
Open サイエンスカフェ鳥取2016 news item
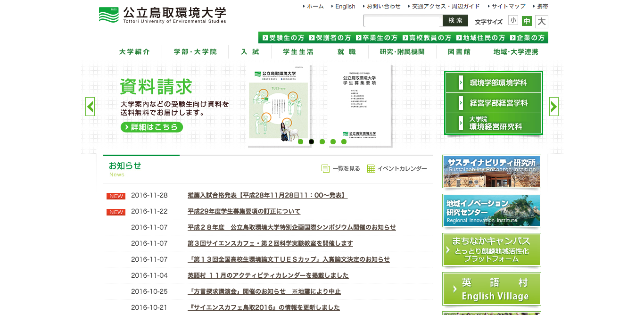(x=264, y=307)
